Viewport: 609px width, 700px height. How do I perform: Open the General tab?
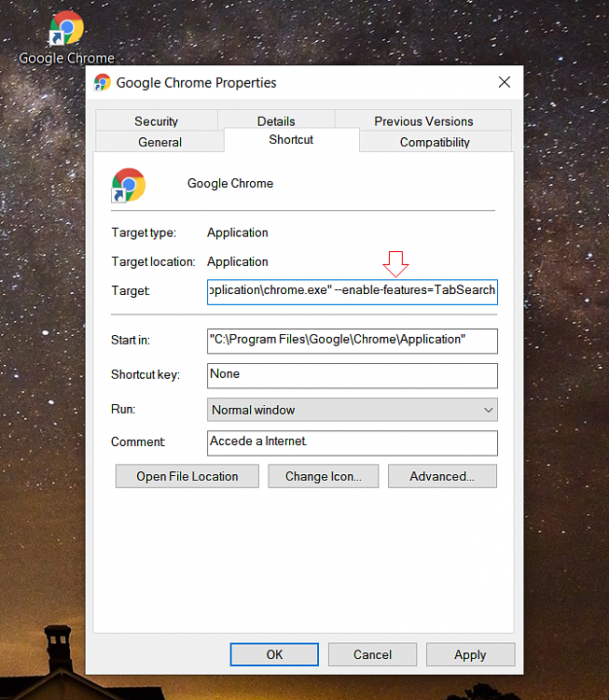coord(159,142)
